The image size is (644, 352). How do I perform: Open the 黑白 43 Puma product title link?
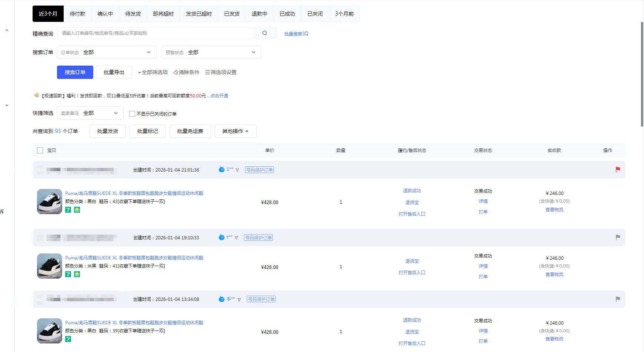tap(134, 193)
